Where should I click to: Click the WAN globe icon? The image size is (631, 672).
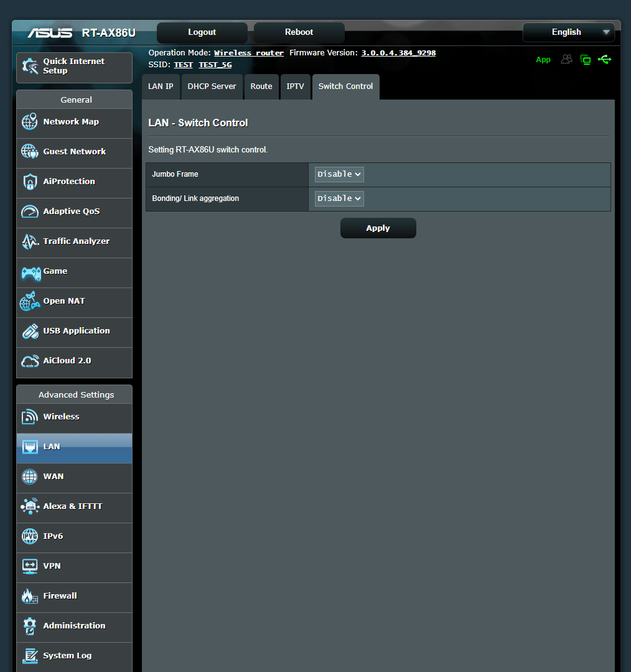tap(30, 477)
